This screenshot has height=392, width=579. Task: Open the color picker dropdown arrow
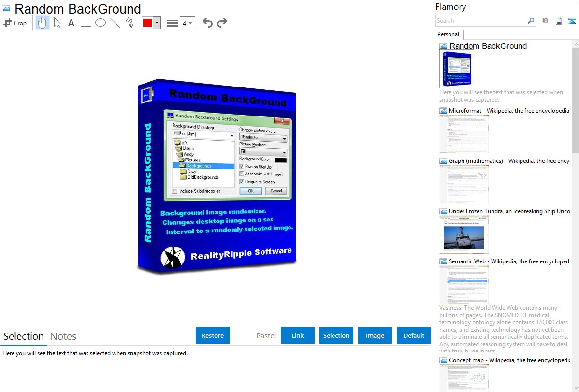click(157, 23)
